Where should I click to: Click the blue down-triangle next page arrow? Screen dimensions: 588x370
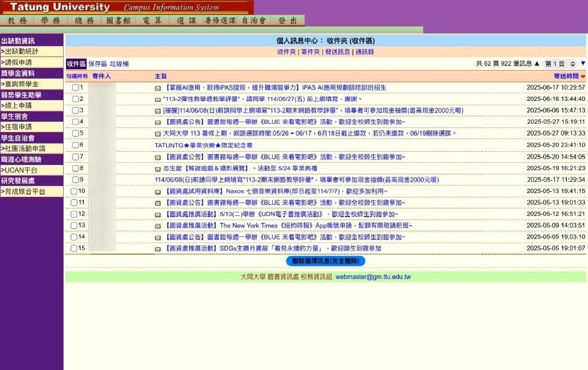(x=583, y=64)
